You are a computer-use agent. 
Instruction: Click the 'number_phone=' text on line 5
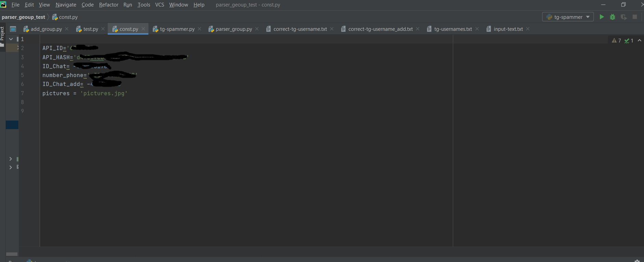pos(65,75)
